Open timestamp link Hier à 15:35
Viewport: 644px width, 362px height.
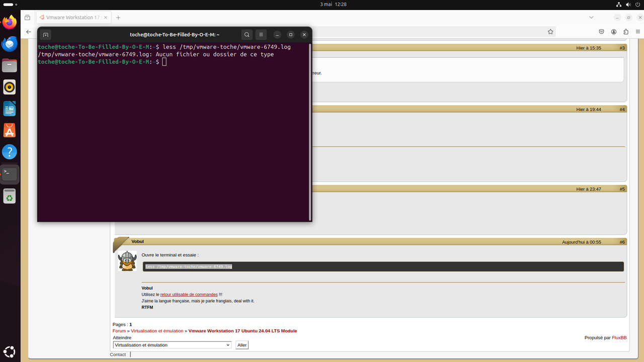pyautogui.click(x=589, y=48)
